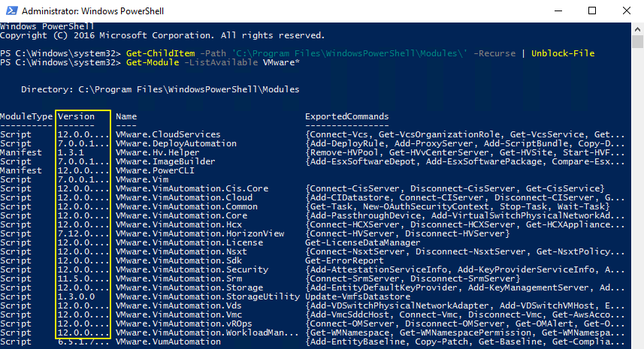The image size is (644, 349).
Task: Minimize the PowerShell window
Action: point(557,11)
